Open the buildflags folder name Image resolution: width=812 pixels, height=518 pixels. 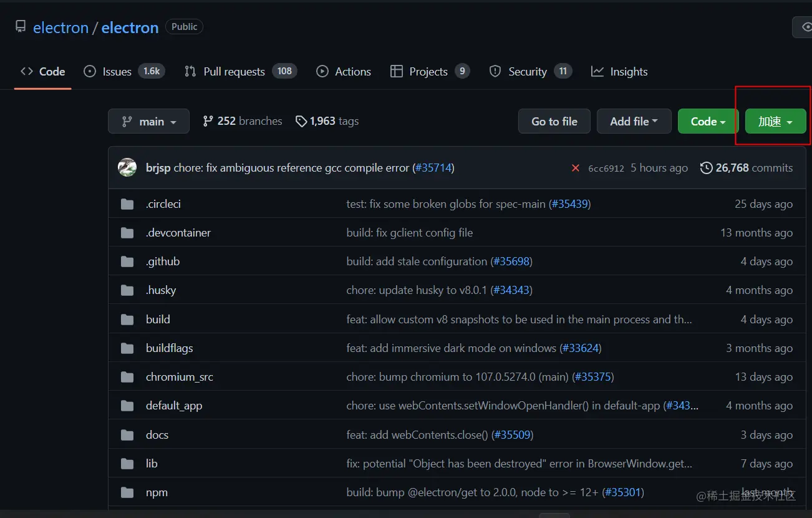pos(170,348)
